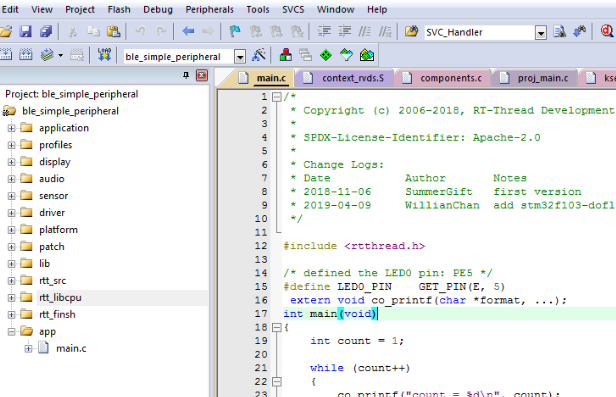Open the Debug menu
Image resolution: width=616 pixels, height=397 pixels.
(158, 9)
